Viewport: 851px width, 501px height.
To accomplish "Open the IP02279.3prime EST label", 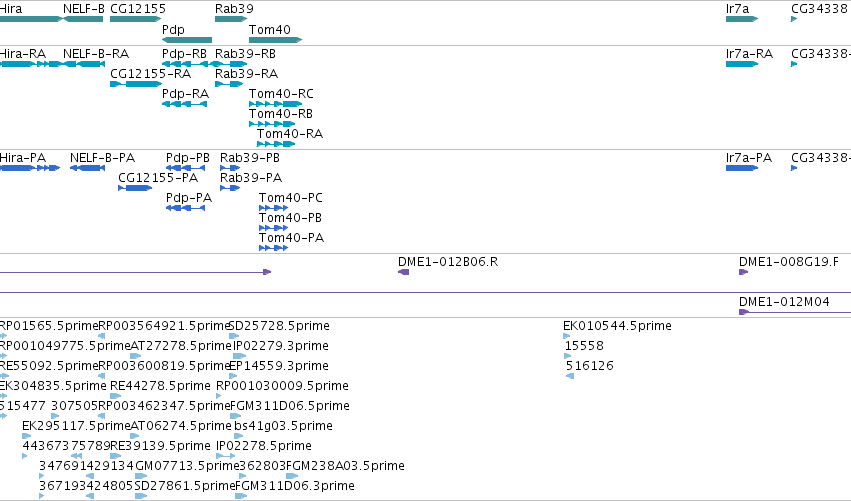I will pos(280,346).
